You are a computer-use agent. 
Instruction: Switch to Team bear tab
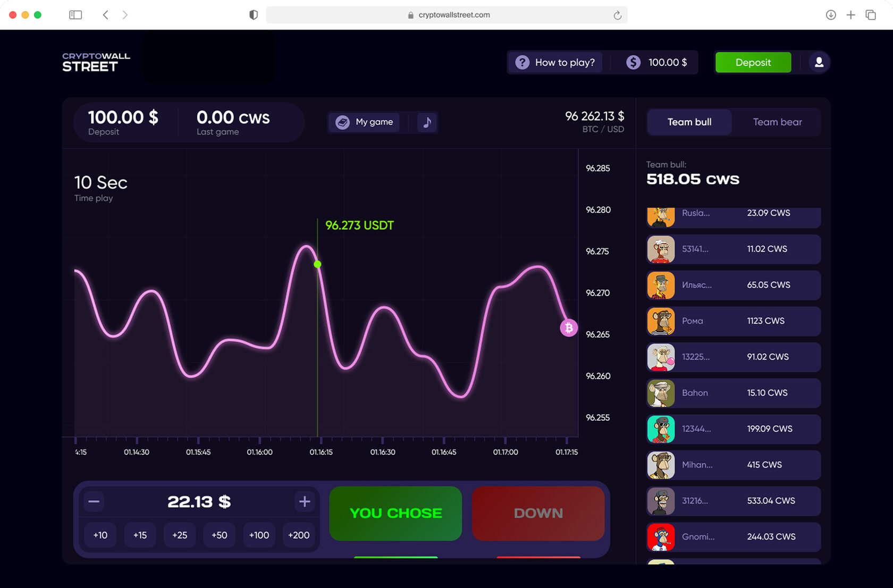tap(777, 122)
